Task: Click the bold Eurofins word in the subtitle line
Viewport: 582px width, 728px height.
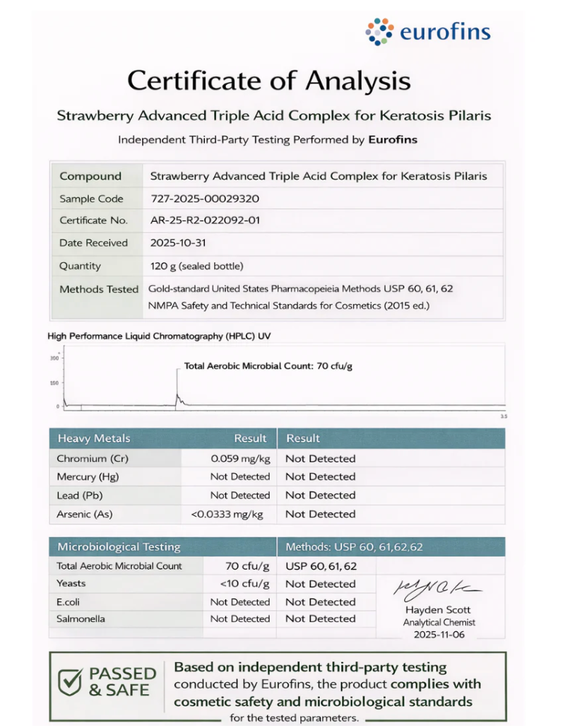Action: coord(393,140)
